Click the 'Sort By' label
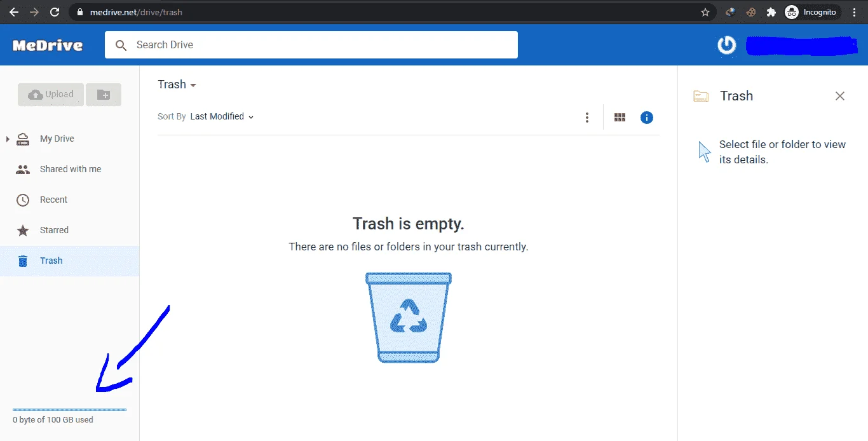Viewport: 868px width, 441px height. coord(172,116)
